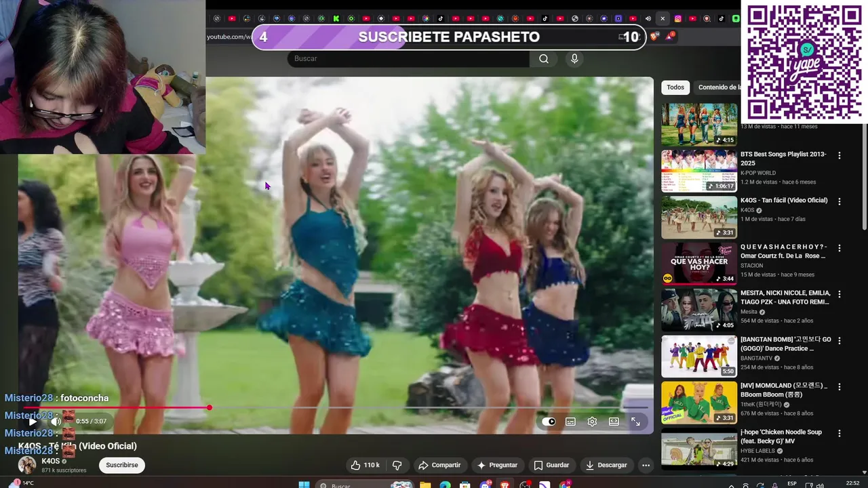Open options menu for K4OS Tan fácil video

click(x=840, y=201)
